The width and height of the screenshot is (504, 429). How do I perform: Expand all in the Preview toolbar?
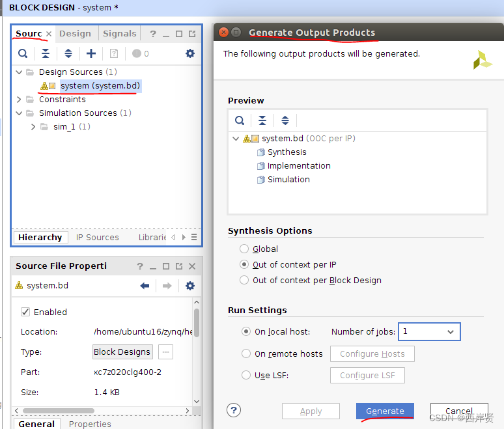click(285, 120)
